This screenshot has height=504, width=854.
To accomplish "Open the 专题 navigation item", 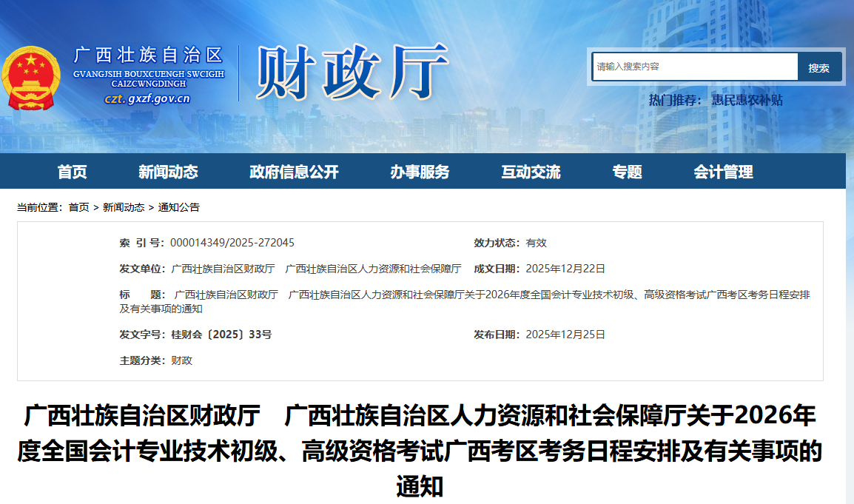I will tap(627, 172).
